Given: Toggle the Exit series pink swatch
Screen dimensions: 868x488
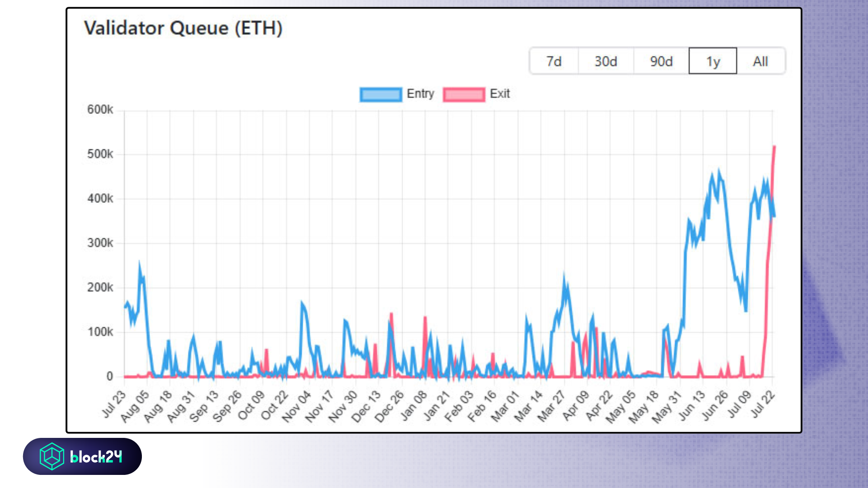Looking at the screenshot, I should [x=464, y=94].
